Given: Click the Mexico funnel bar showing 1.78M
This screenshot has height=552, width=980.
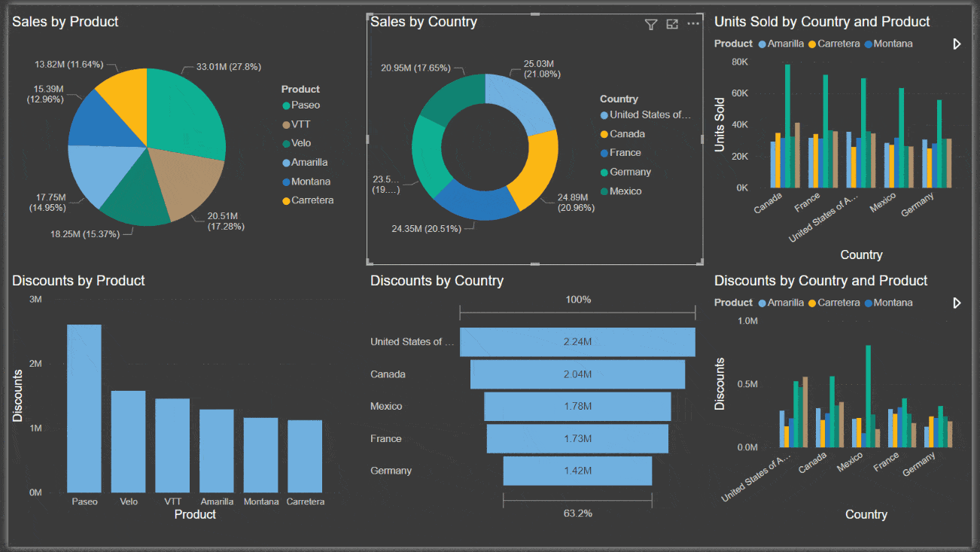Looking at the screenshot, I should click(577, 407).
